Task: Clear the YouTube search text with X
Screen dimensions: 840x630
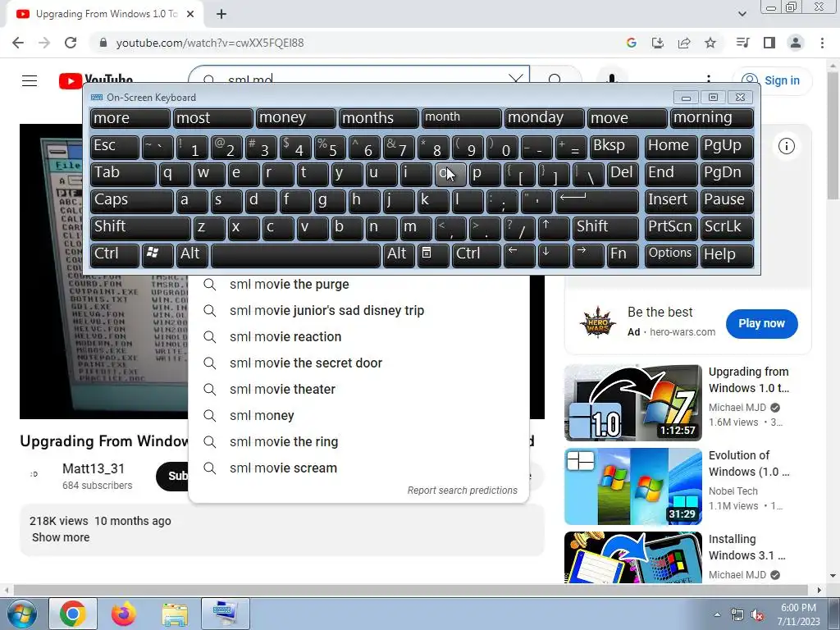Action: tap(515, 80)
